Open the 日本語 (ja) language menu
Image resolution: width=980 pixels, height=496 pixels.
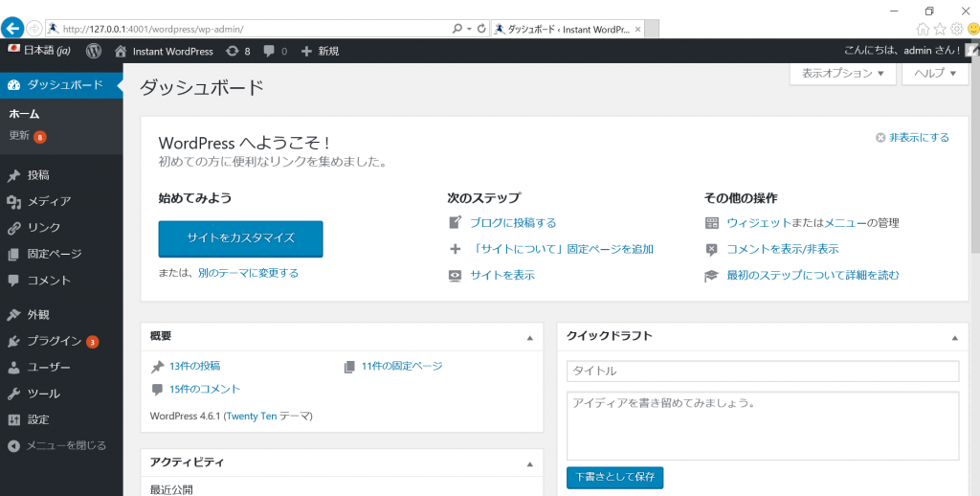click(x=38, y=52)
